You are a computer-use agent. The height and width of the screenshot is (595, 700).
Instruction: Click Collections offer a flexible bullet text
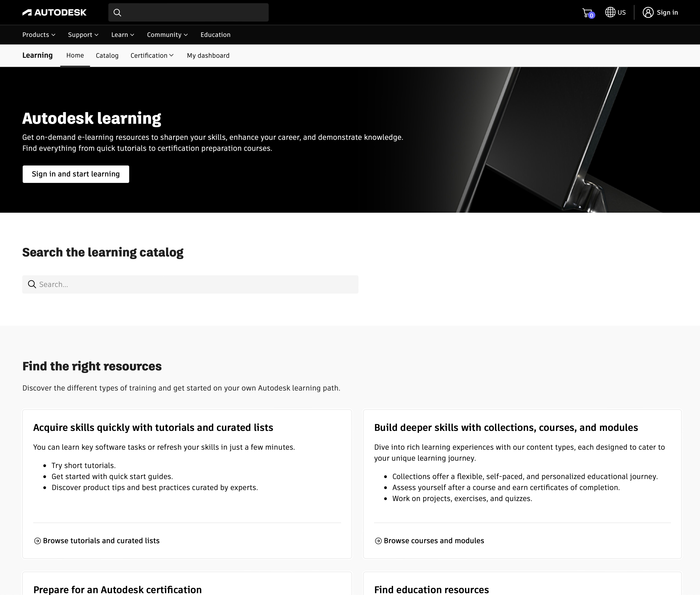click(x=525, y=477)
